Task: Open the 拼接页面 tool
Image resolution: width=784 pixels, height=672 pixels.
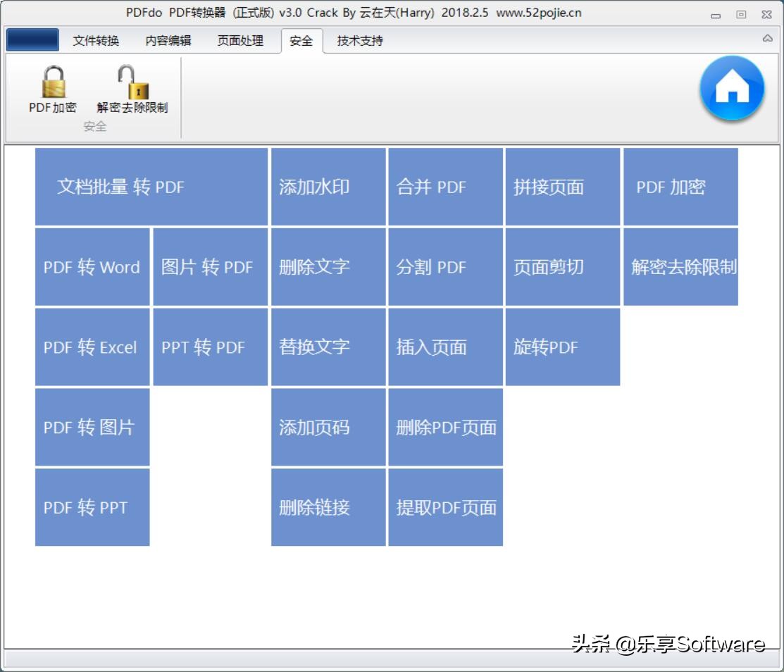Action: pos(562,186)
